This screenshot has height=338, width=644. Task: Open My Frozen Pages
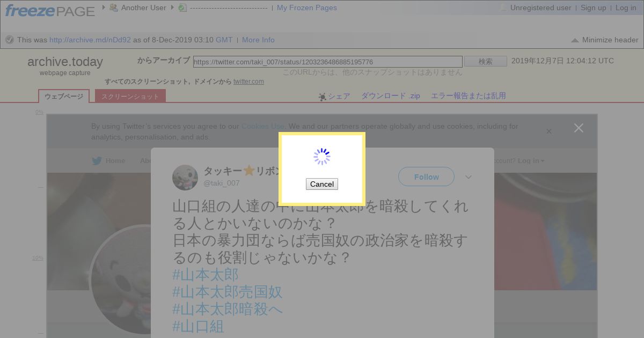point(307,8)
